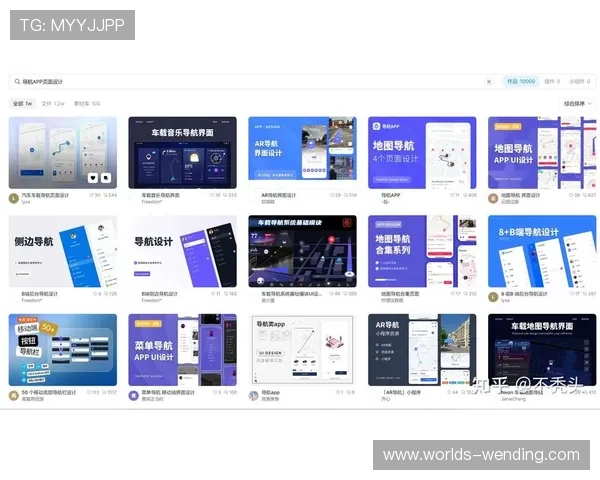Open the 导航类app UI DESIGN thumbnail
Viewport: 600px width, 480px height.
coord(302,350)
